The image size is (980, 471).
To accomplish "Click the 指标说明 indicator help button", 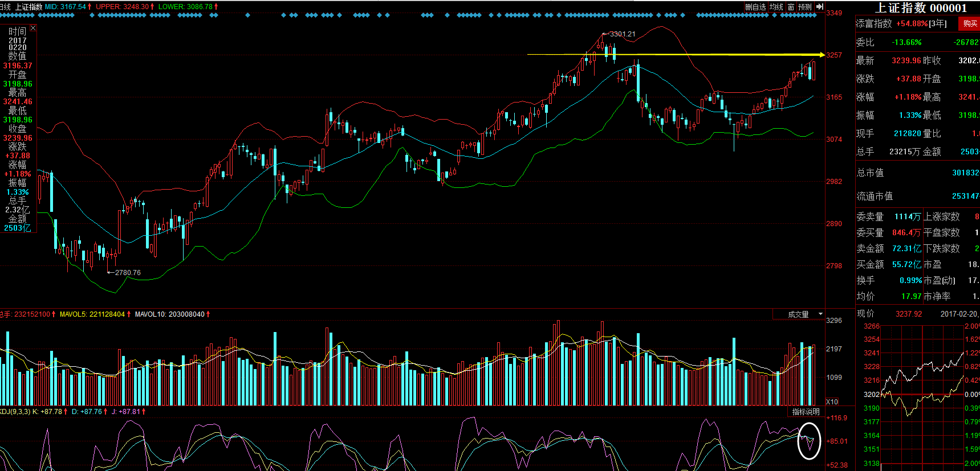I will [x=806, y=412].
